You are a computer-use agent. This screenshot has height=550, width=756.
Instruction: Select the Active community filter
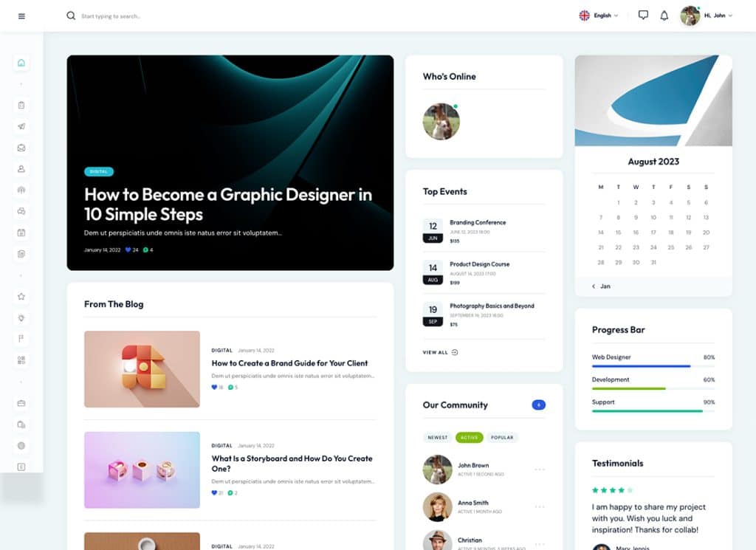tap(469, 437)
